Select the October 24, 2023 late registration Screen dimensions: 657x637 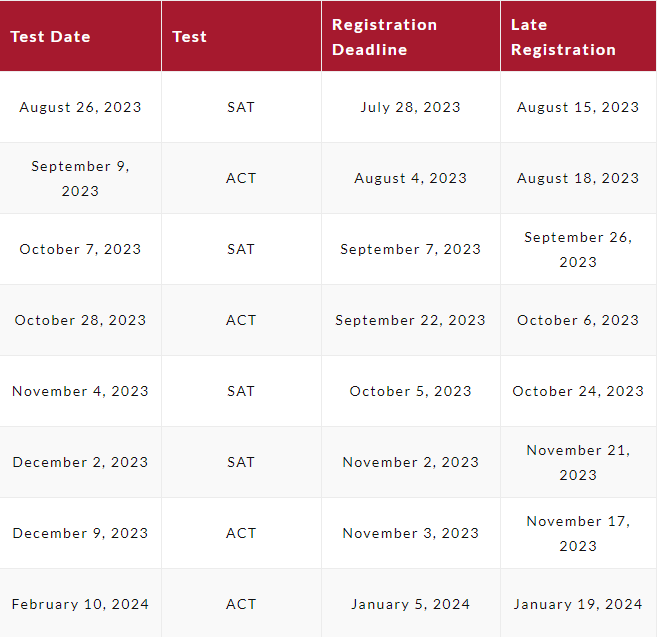pos(578,391)
